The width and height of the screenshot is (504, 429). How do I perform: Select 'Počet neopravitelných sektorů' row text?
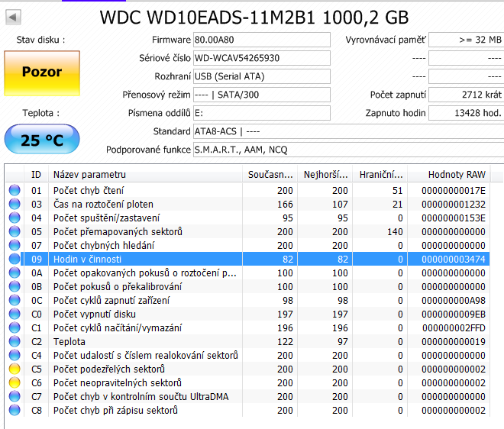118,383
